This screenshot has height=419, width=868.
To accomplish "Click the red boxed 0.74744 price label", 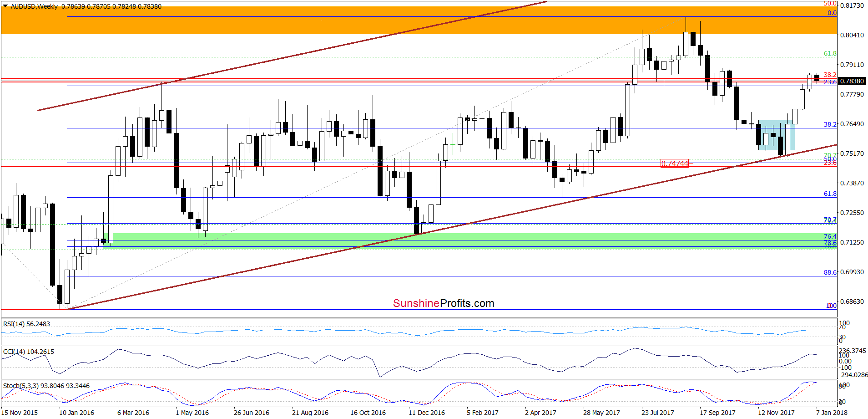I will pyautogui.click(x=675, y=164).
